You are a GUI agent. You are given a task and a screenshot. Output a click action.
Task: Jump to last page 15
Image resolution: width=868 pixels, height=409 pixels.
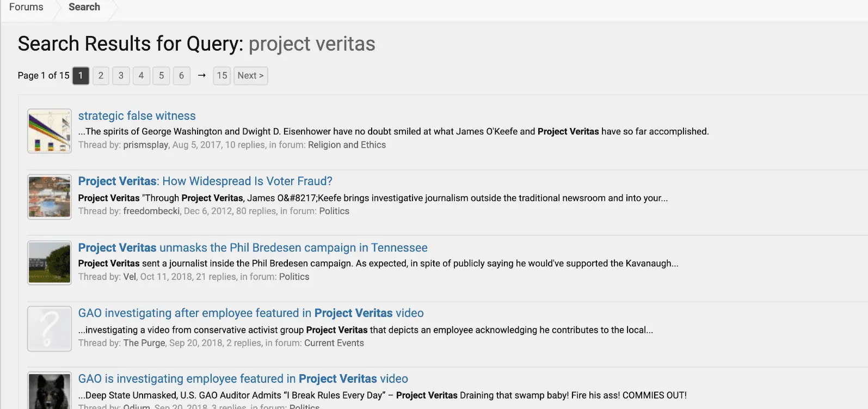[x=221, y=76]
